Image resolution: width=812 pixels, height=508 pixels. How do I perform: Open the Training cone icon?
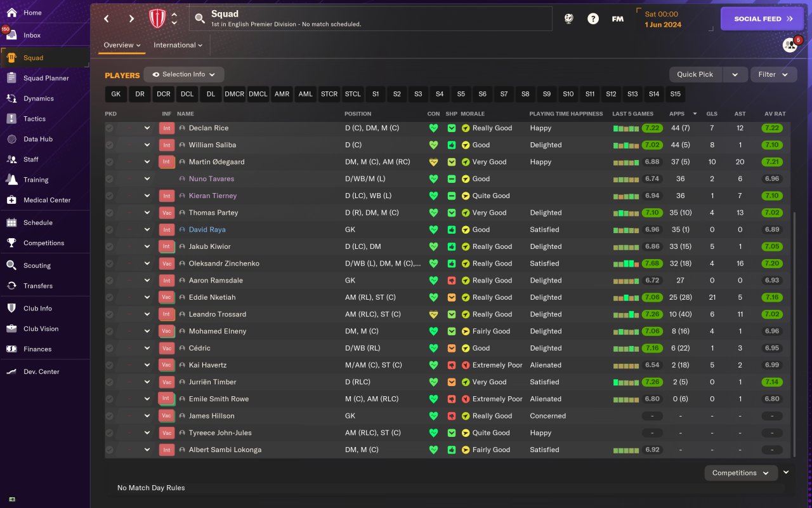point(11,180)
